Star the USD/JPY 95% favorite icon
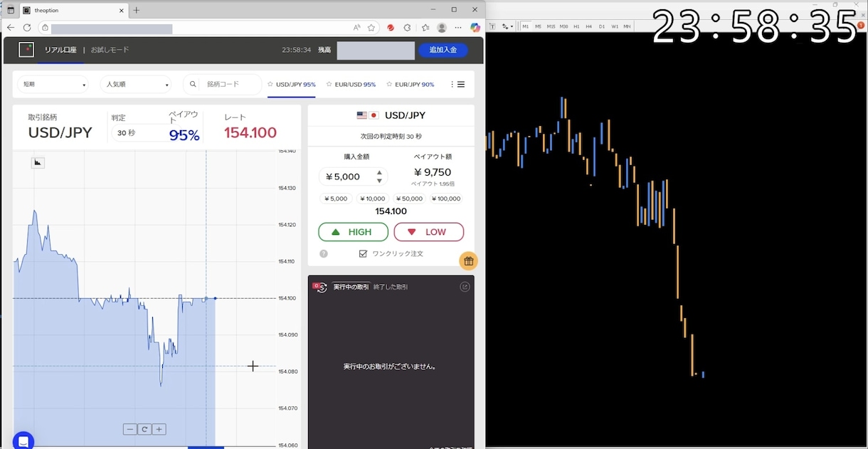This screenshot has height=449, width=868. tap(270, 84)
